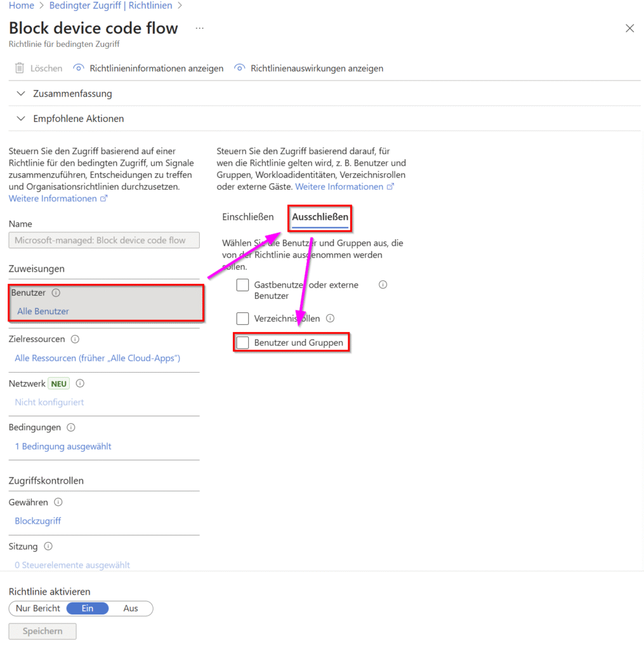The image size is (644, 650).
Task: Open the Alle Benutzer assignment link
Action: [x=43, y=311]
